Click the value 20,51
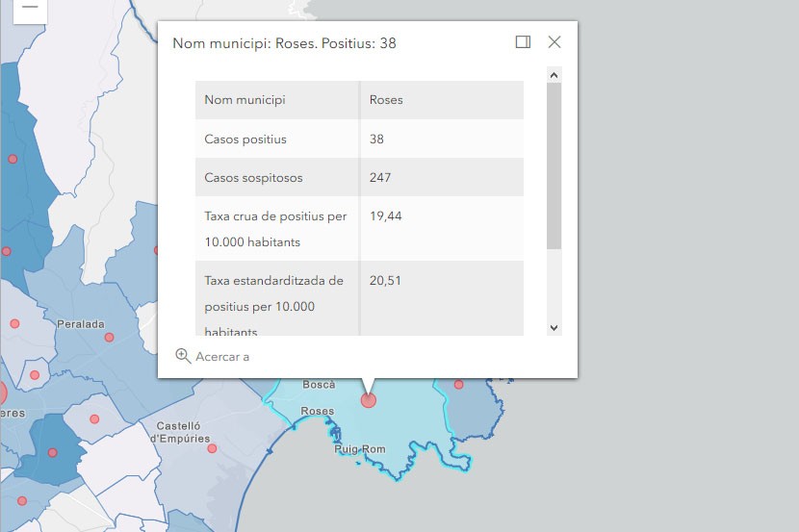The image size is (799, 532). 385,281
